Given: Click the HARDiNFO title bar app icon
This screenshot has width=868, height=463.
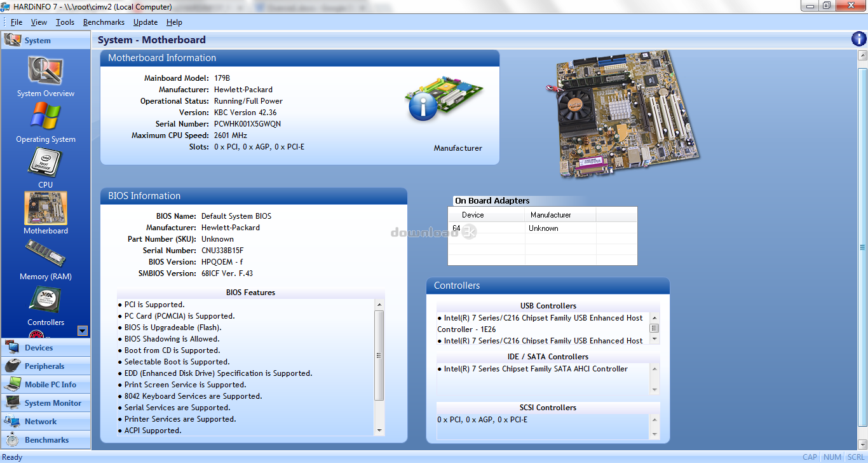Looking at the screenshot, I should 6,6.
